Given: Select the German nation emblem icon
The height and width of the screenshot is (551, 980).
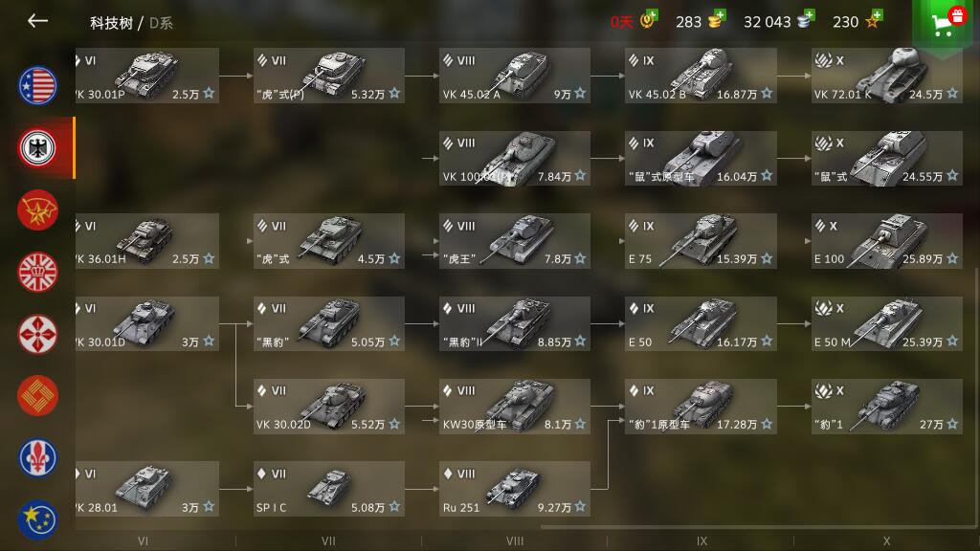Looking at the screenshot, I should tap(37, 148).
